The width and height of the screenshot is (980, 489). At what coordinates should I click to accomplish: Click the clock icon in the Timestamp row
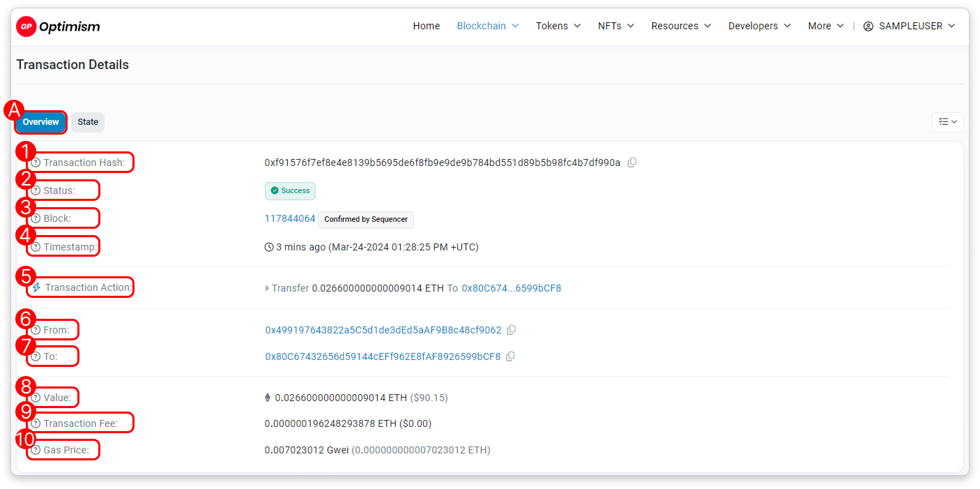coord(269,247)
